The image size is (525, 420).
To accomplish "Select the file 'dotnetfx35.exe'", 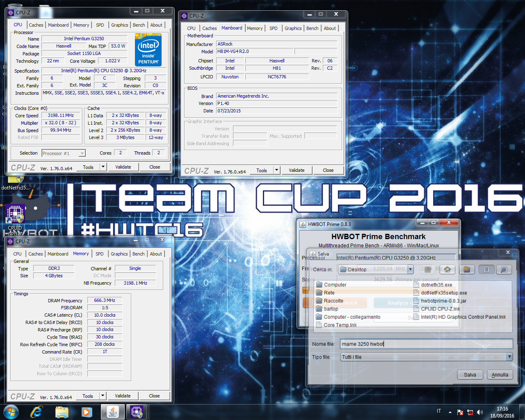I will pos(433,285).
